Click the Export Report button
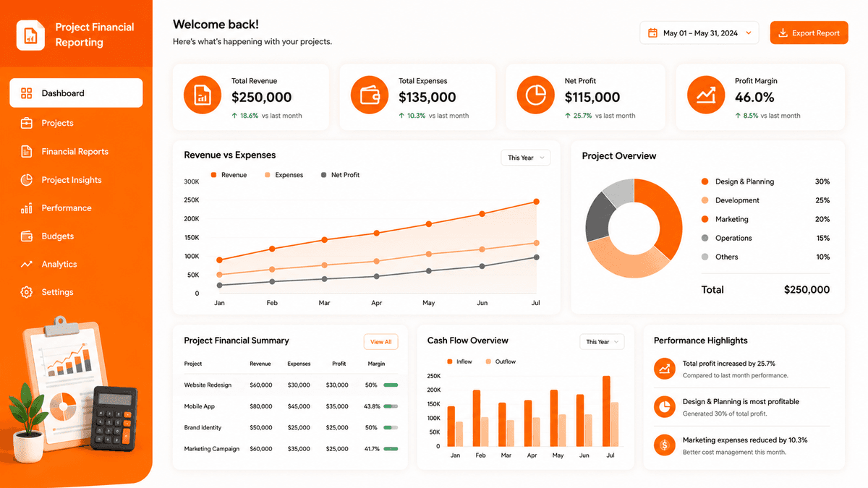The height and width of the screenshot is (488, 868). click(x=809, y=33)
